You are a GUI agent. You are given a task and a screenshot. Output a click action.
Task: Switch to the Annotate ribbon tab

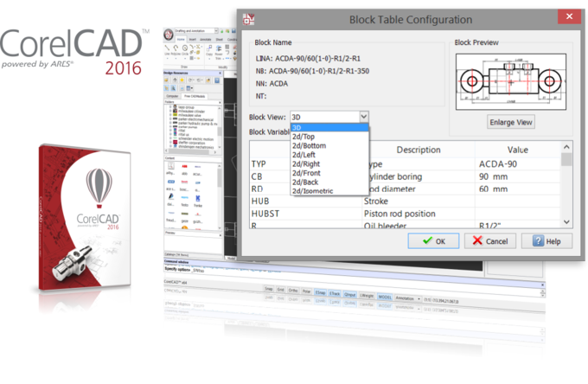click(x=206, y=40)
